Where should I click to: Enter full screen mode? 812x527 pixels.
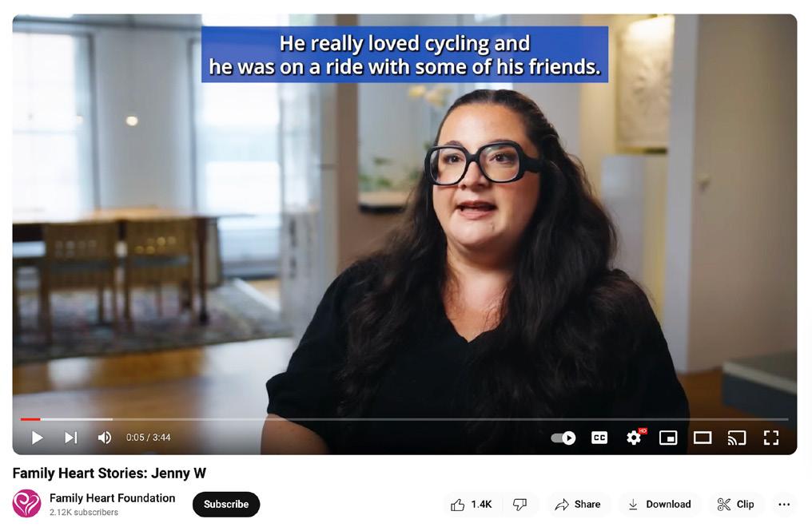click(x=771, y=438)
